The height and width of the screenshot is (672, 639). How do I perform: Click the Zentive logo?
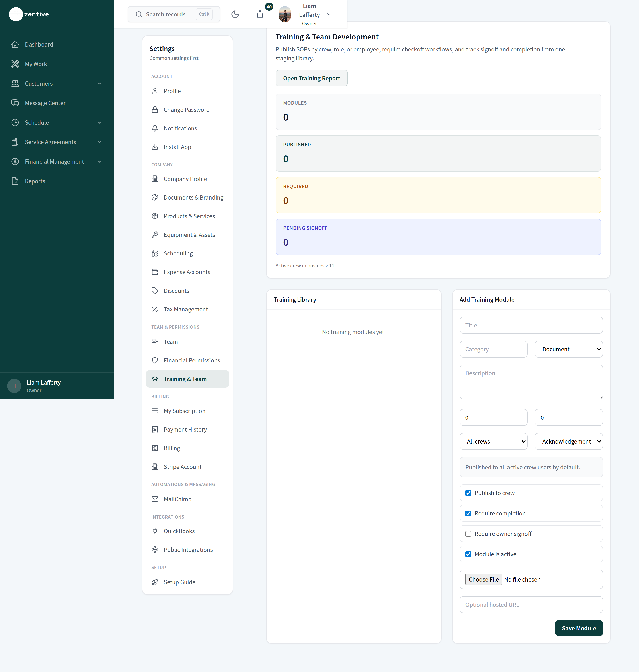[x=29, y=14]
